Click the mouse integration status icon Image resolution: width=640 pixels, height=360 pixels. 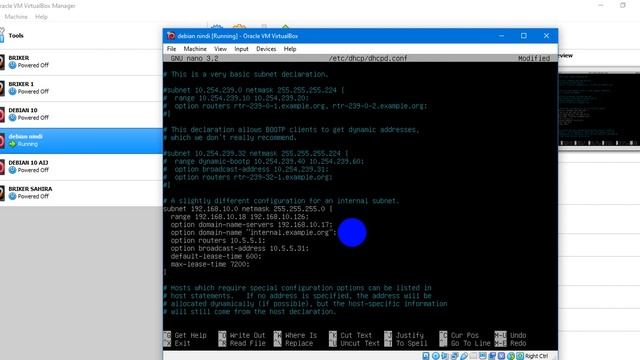coord(511,356)
